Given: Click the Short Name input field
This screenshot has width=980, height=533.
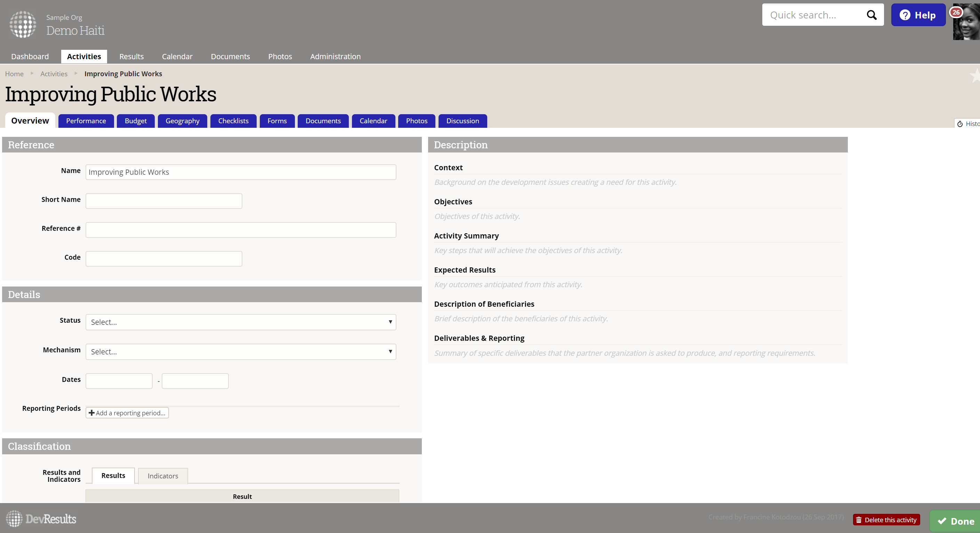Looking at the screenshot, I should tap(163, 201).
